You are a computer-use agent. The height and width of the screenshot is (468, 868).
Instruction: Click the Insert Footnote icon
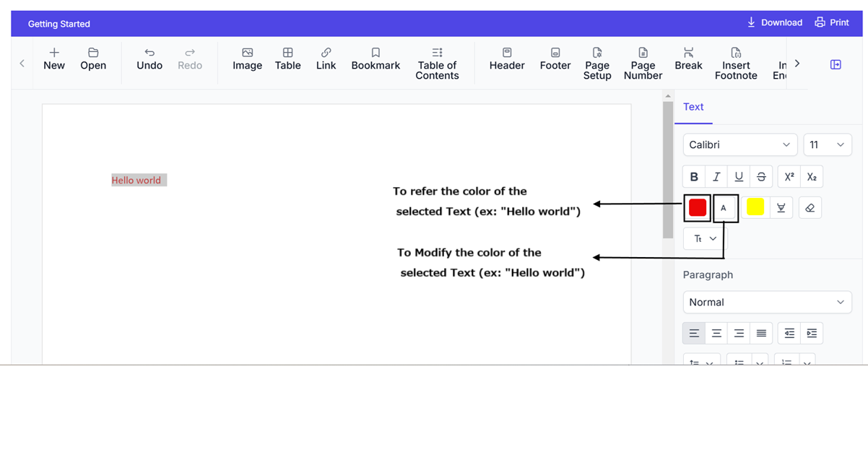click(736, 64)
